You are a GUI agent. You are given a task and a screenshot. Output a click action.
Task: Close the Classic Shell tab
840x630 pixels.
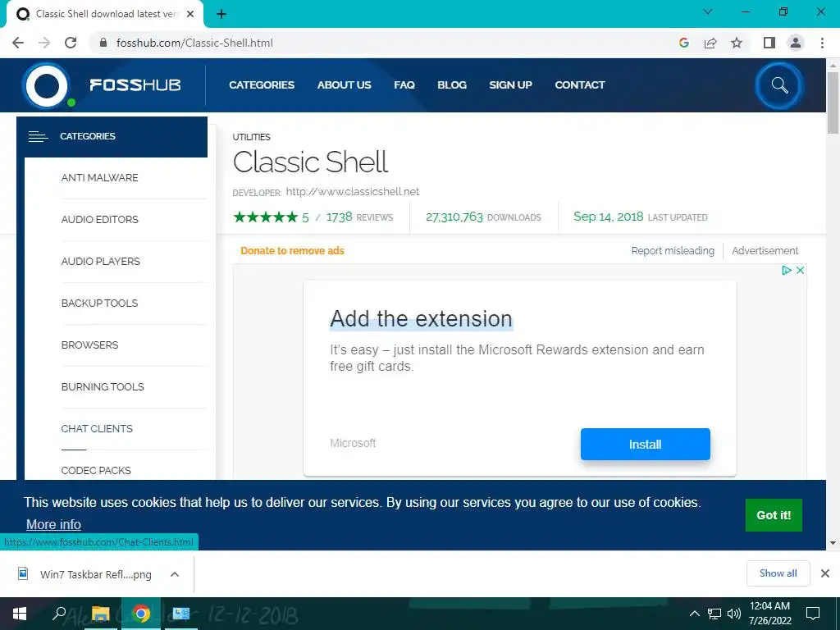190,15
